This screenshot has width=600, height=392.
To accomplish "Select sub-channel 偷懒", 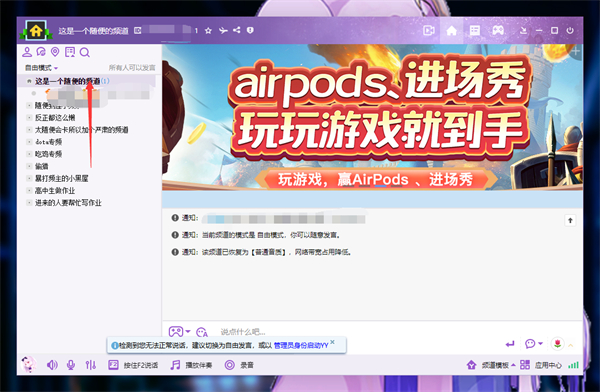I will coord(42,166).
